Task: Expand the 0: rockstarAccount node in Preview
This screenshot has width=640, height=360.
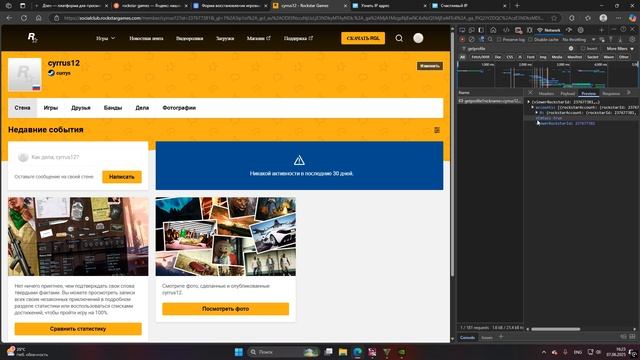Action: pyautogui.click(x=537, y=112)
